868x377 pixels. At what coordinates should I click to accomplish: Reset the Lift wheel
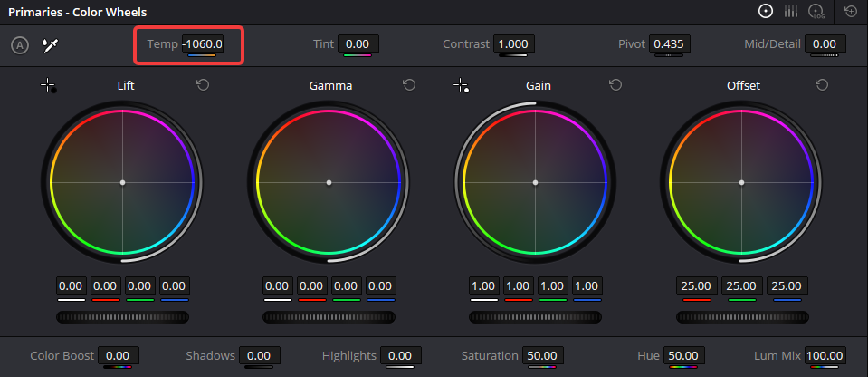203,85
